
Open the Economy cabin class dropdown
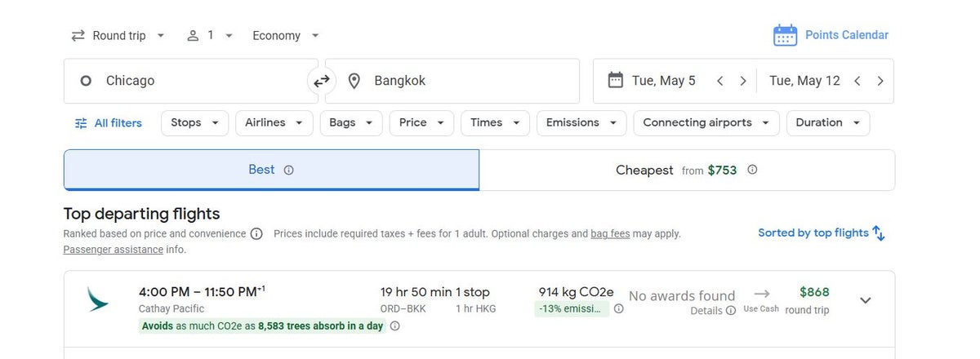(x=286, y=35)
